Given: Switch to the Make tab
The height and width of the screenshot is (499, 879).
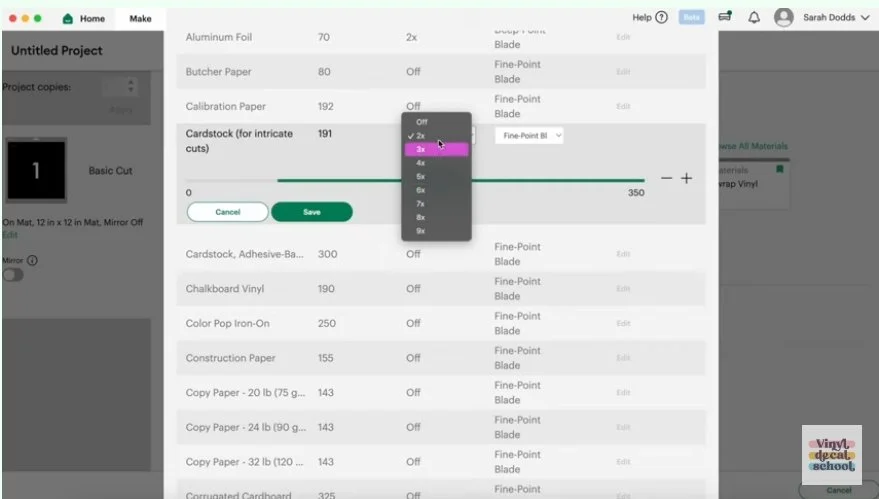Looking at the screenshot, I should click(140, 19).
